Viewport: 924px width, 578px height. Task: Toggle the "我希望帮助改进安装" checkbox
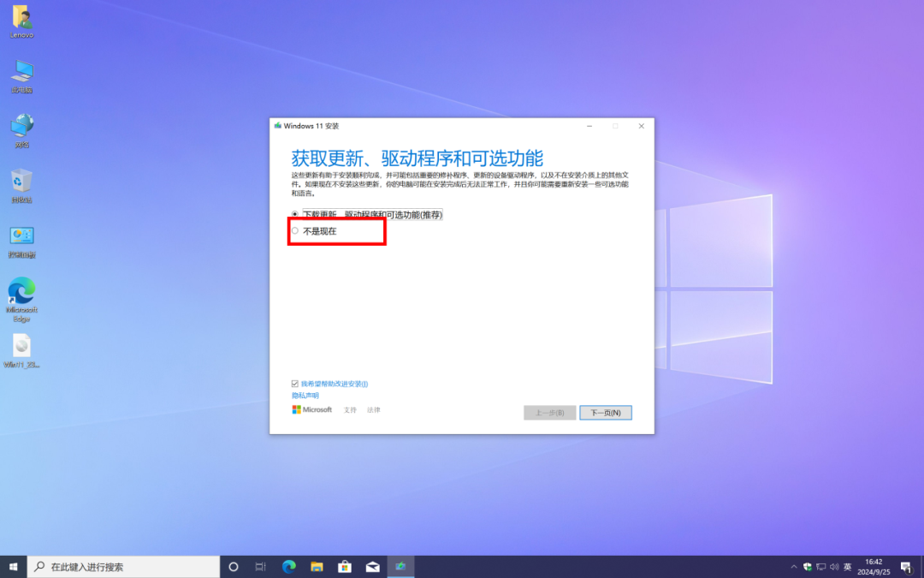pyautogui.click(x=295, y=384)
